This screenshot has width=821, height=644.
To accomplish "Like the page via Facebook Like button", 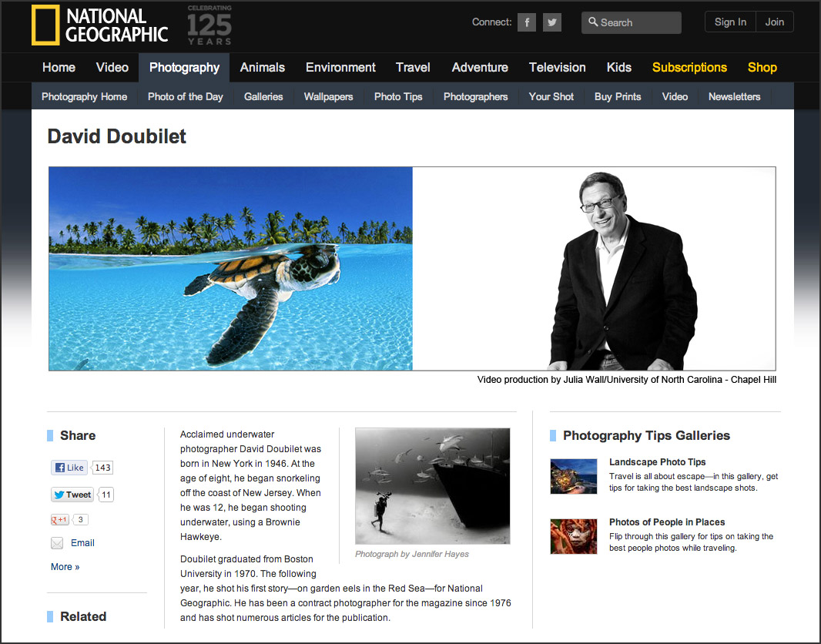I will click(x=69, y=468).
